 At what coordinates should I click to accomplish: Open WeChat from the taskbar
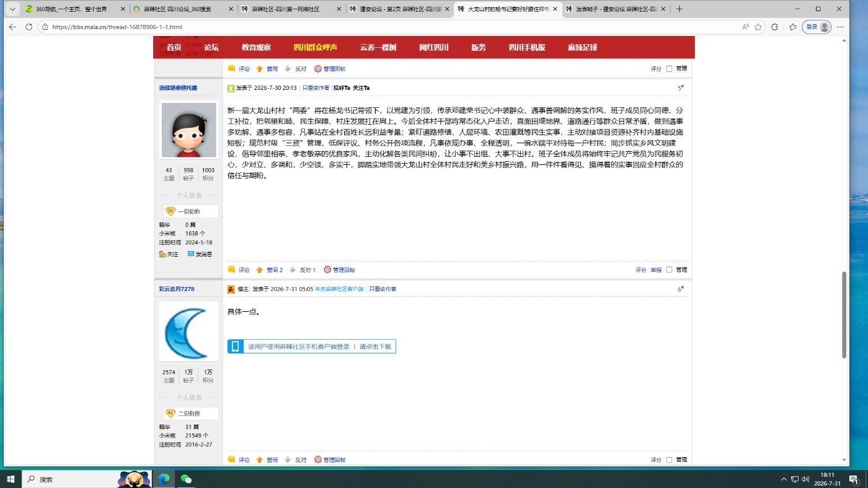[186, 479]
